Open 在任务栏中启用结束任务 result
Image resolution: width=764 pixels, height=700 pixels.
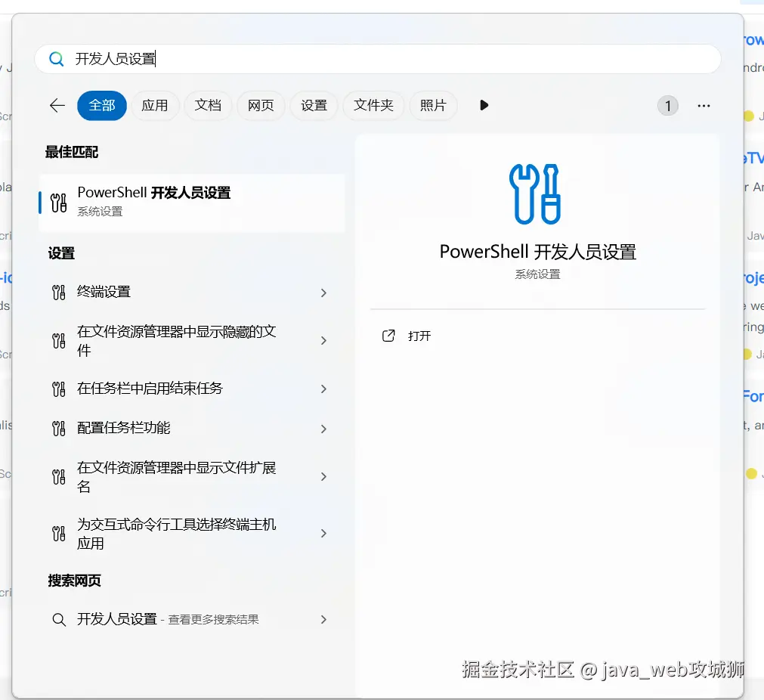pos(191,389)
